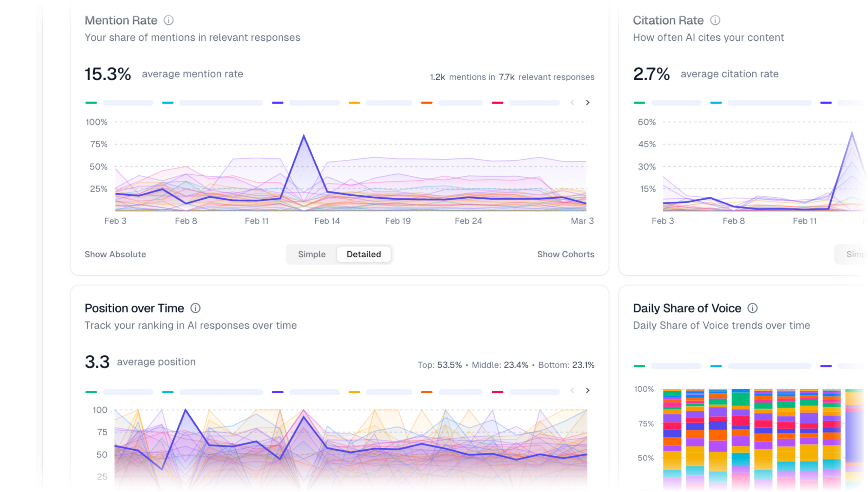Click the "Feb 19" axis label in Mention Rate
Screen dimensions: 868x492
[398, 221]
